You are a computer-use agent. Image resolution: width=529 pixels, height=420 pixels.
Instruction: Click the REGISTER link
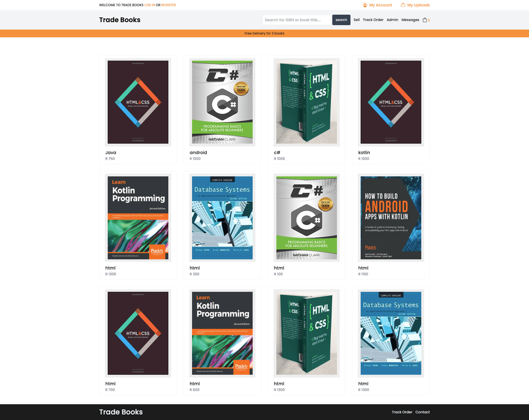pyautogui.click(x=168, y=5)
